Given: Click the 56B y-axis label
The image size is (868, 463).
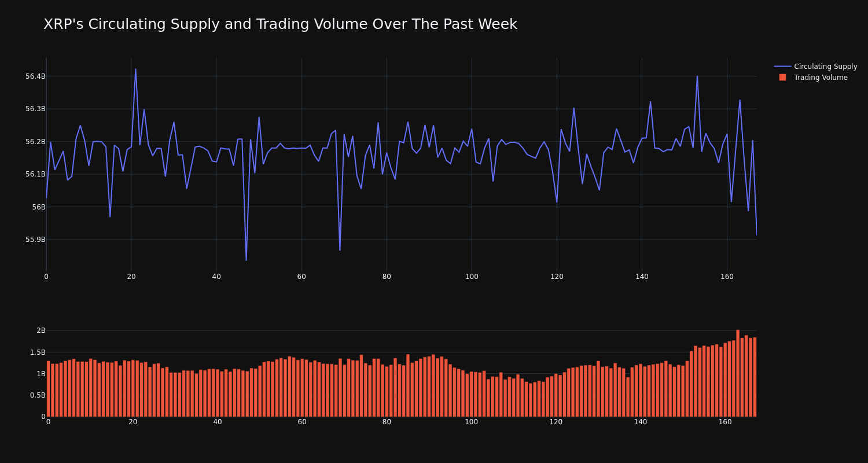Looking at the screenshot, I should [38, 207].
